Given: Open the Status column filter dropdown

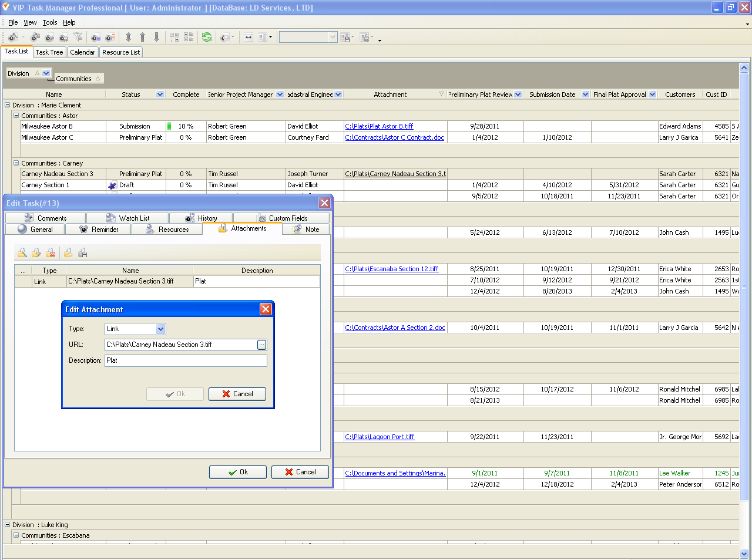Looking at the screenshot, I should click(x=160, y=94).
